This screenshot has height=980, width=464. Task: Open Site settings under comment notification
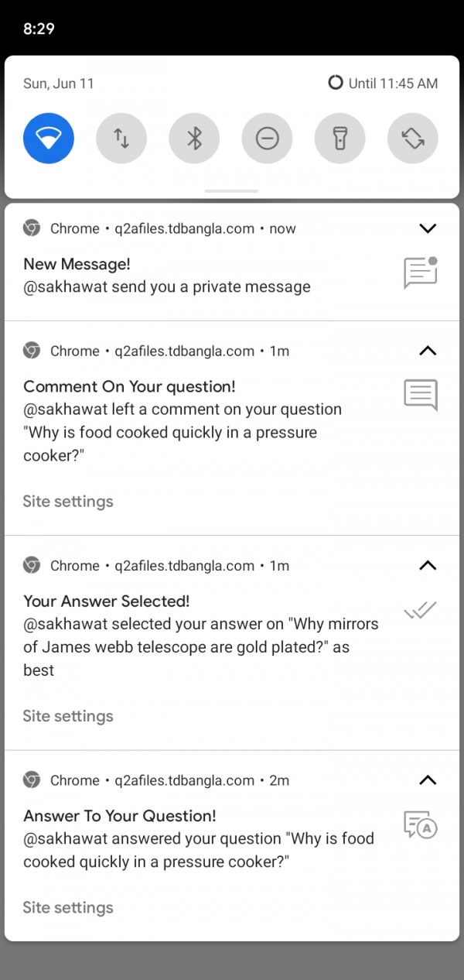click(68, 502)
